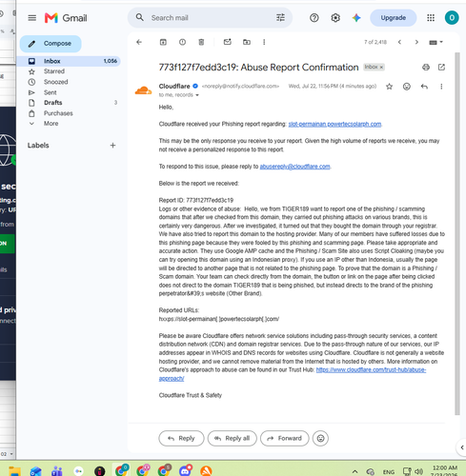
Task: Open volume control in system tray
Action: 419,471
